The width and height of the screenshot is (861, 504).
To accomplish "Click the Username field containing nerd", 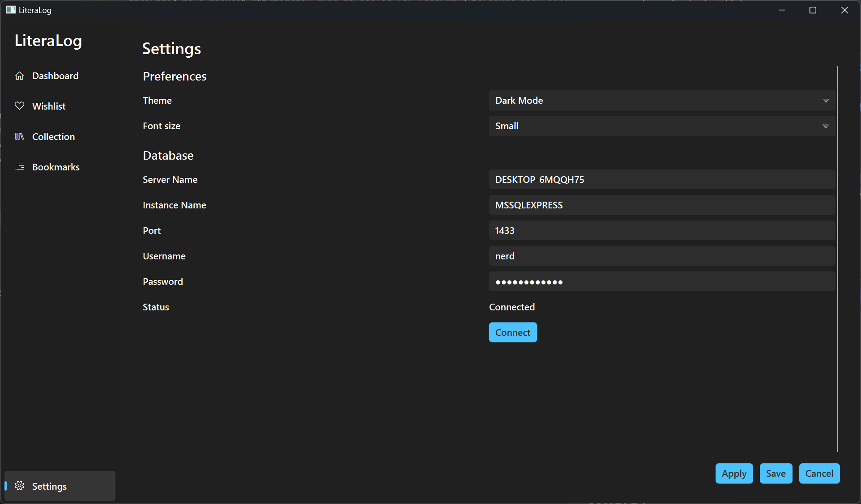I will pyautogui.click(x=662, y=256).
